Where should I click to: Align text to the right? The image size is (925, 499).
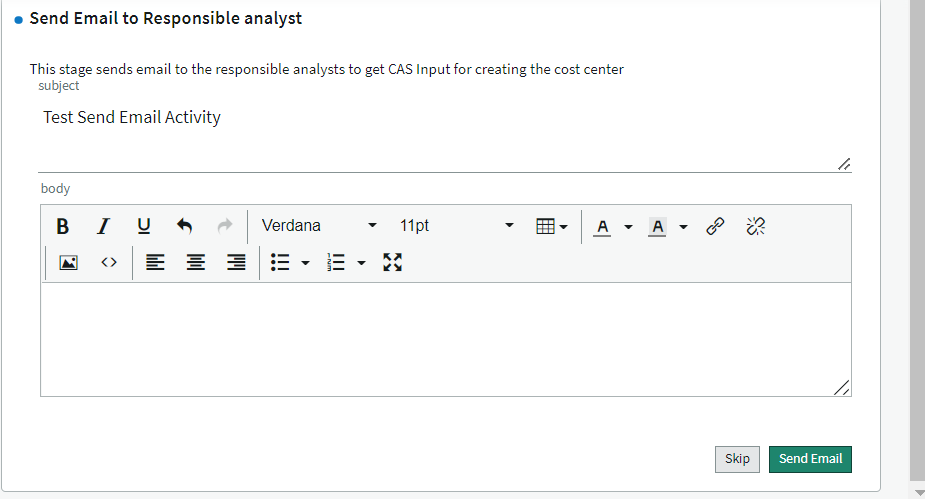(x=236, y=262)
